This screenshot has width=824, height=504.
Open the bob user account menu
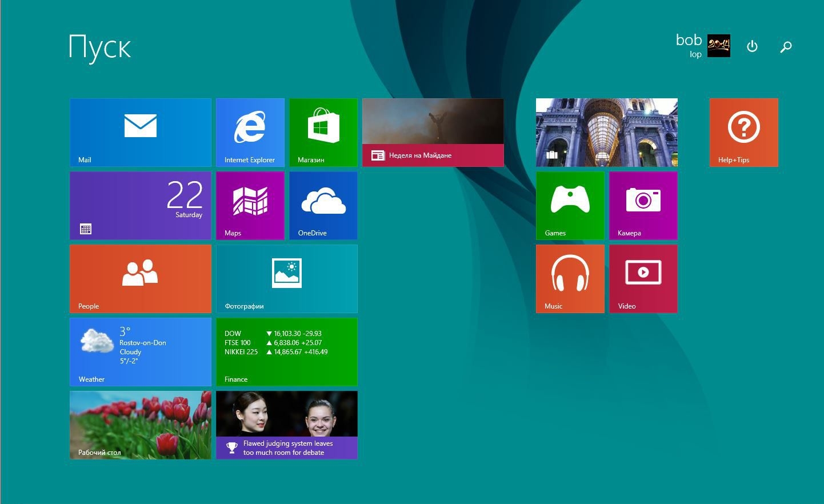pyautogui.click(x=702, y=46)
